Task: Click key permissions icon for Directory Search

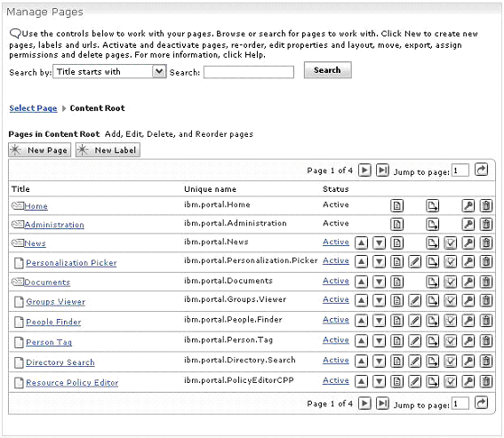Action: [468, 362]
